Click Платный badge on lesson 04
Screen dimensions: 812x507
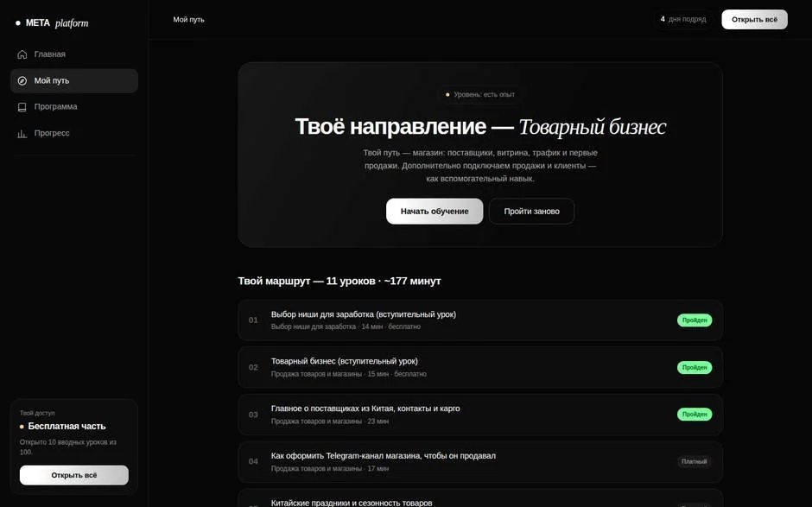point(694,461)
